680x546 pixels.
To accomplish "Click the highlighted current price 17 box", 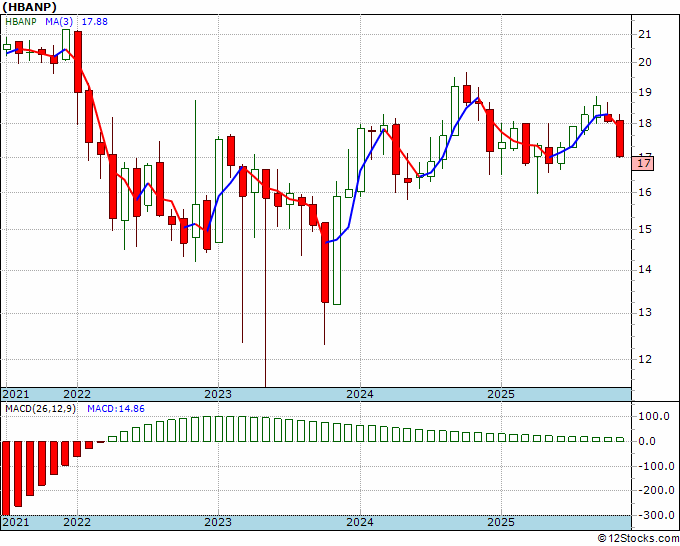I will [644, 163].
